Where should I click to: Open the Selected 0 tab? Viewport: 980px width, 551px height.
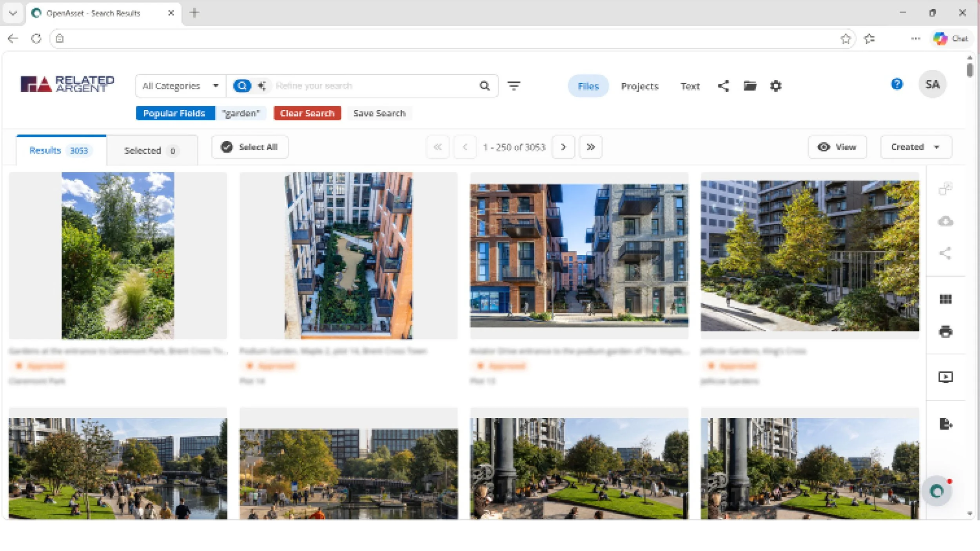(x=152, y=150)
